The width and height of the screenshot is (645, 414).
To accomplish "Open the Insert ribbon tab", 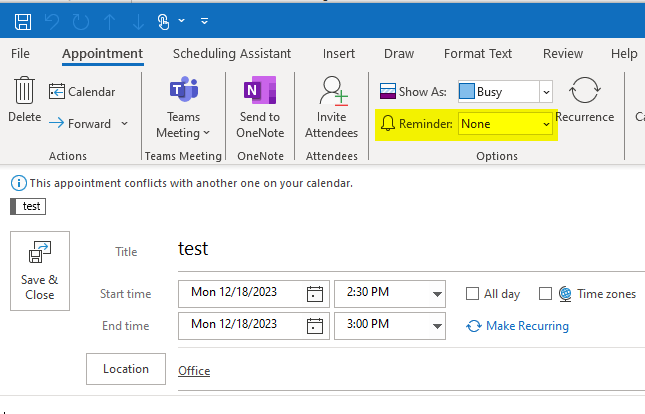I will click(339, 53).
